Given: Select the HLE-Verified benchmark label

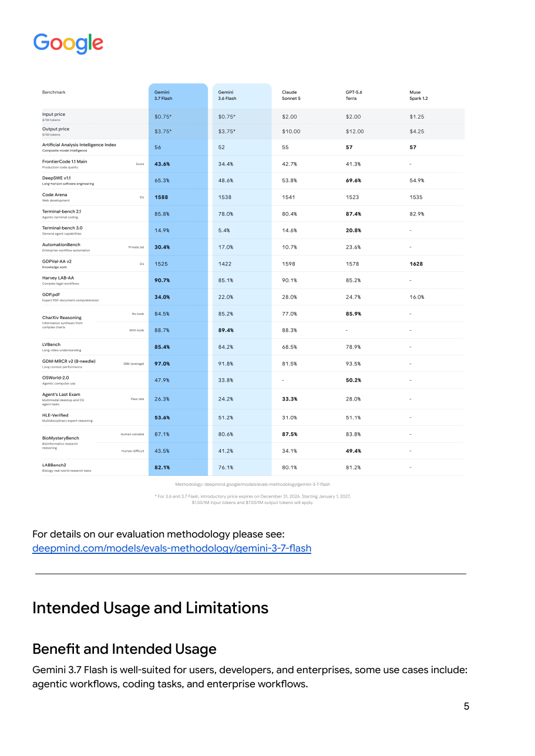Looking at the screenshot, I should click(67, 418).
